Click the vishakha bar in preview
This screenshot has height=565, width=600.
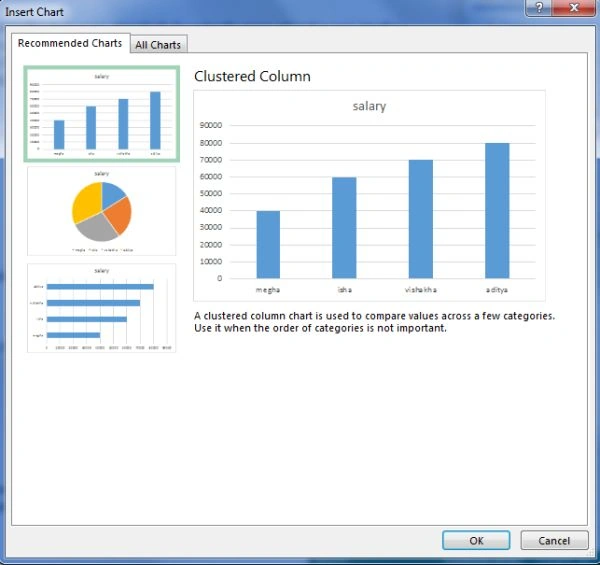click(421, 219)
